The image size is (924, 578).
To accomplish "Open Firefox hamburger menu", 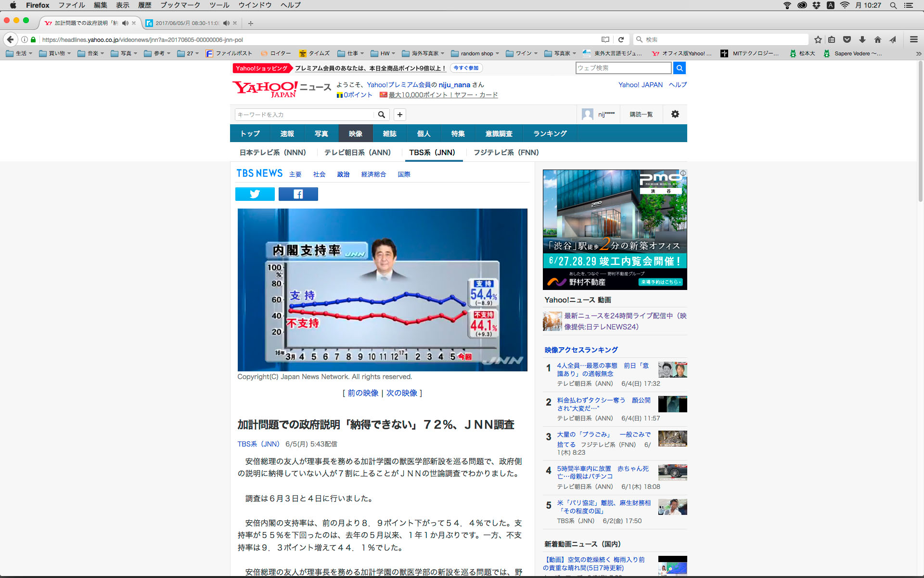I will pyautogui.click(x=913, y=39).
